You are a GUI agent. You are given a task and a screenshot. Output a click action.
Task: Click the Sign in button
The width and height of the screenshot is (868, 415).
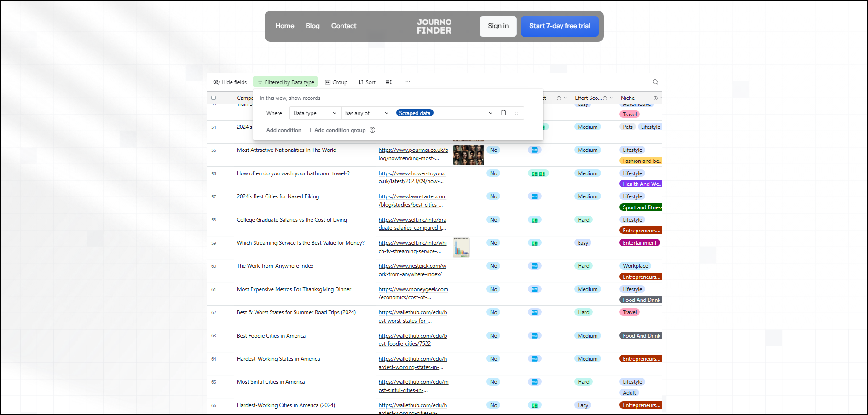coord(498,26)
